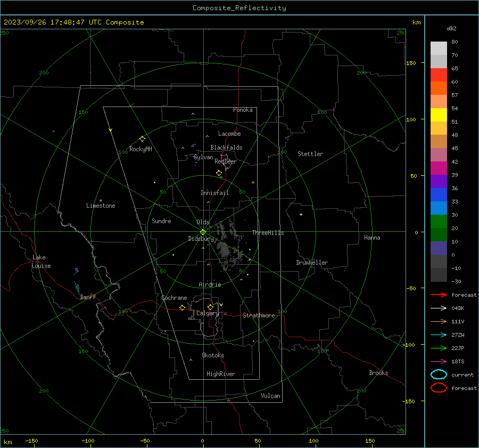Image resolution: width=479 pixels, height=448 pixels.
Task: Click the Lacombe label
Action: tap(229, 134)
